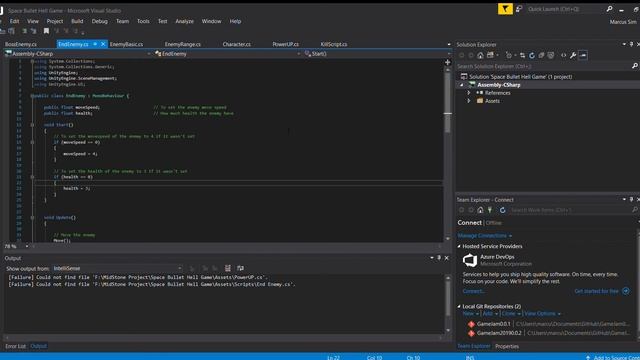
Task: Switch to the BossEnemy.cs tab
Action: (x=21, y=44)
